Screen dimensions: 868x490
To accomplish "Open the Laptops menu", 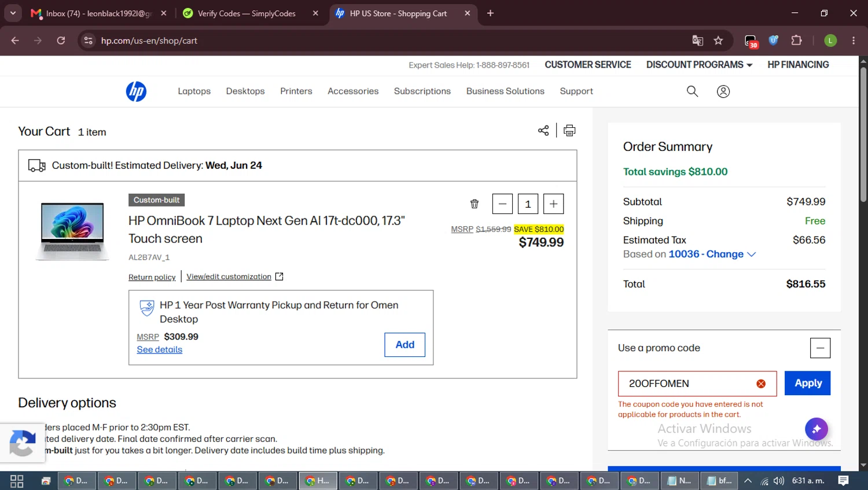I will pyautogui.click(x=194, y=91).
